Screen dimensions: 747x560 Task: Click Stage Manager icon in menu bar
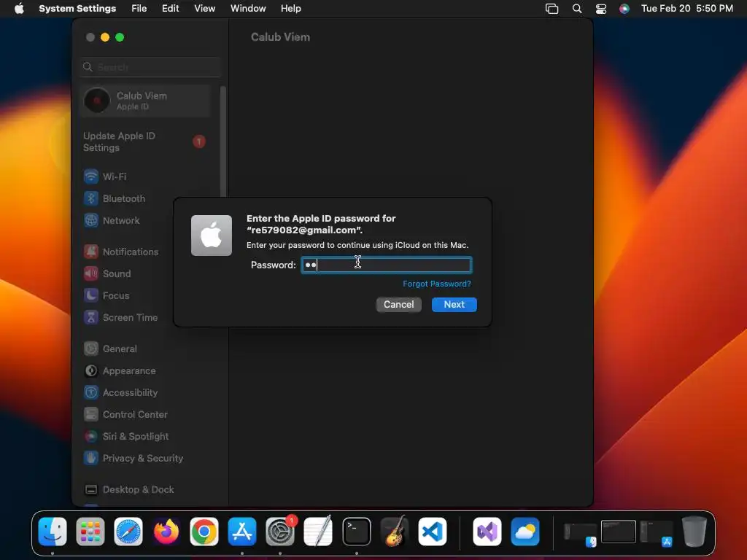coord(551,9)
